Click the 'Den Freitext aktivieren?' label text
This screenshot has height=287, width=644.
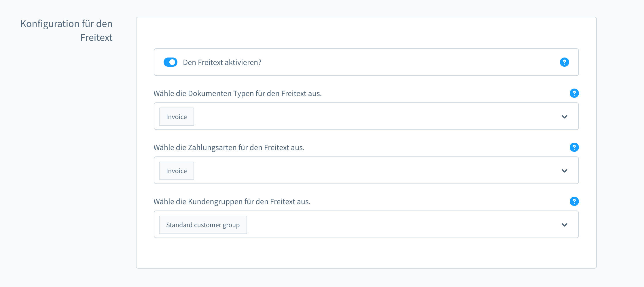222,62
